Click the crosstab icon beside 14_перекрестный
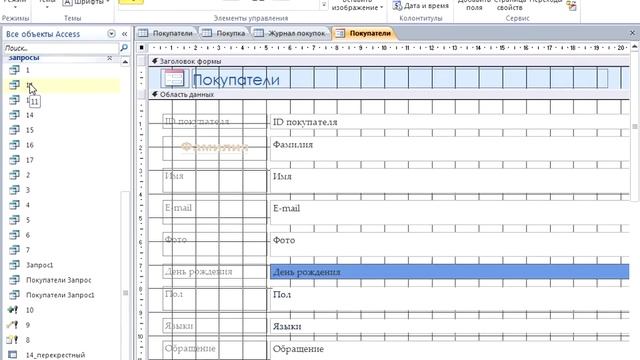The height and width of the screenshot is (360, 640). pyautogui.click(x=13, y=355)
